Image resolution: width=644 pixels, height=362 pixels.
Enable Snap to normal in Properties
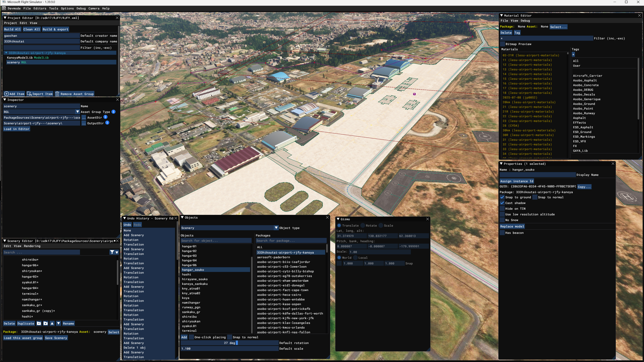[535, 197]
